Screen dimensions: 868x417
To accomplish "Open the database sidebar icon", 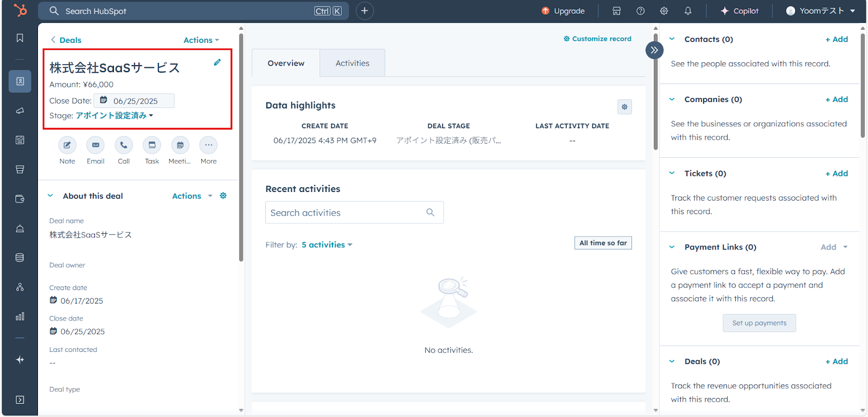I will pos(20,258).
